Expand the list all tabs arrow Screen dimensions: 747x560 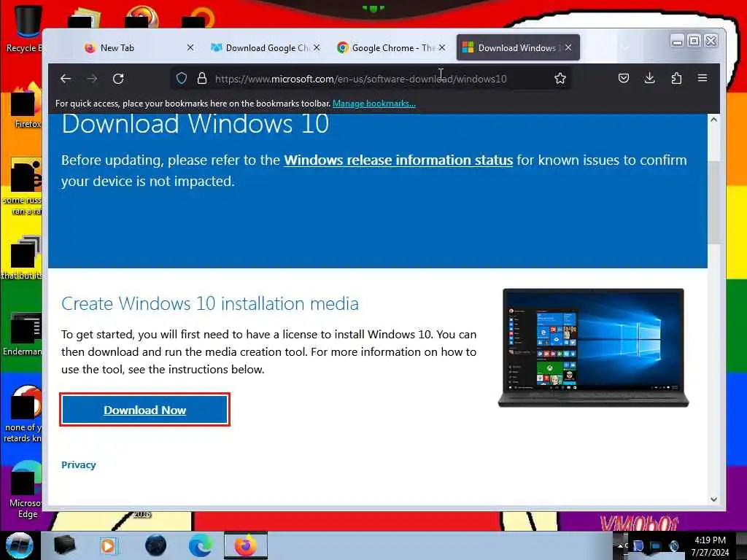625,47
